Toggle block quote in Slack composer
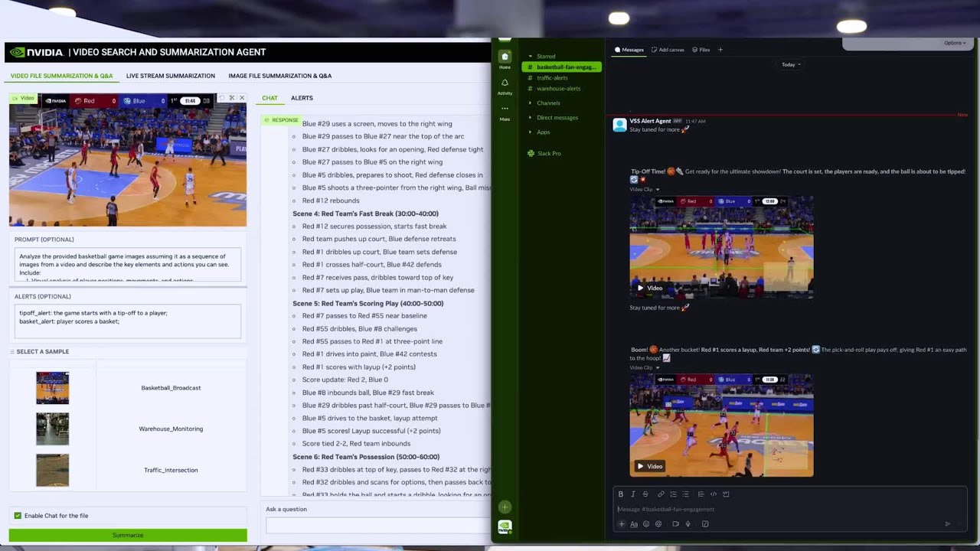The width and height of the screenshot is (980, 551). pos(701,494)
